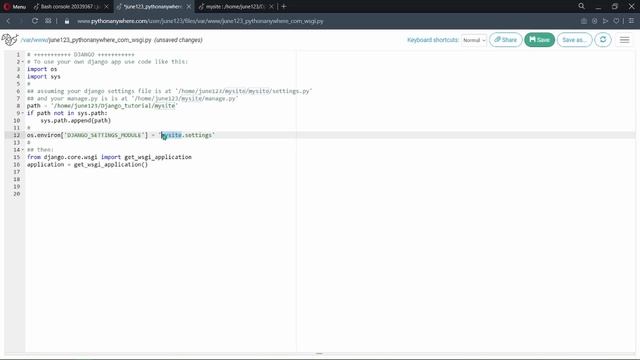Click the PythonAnywhere snake logo
Image resolution: width=640 pixels, height=360 pixels.
[x=10, y=40]
